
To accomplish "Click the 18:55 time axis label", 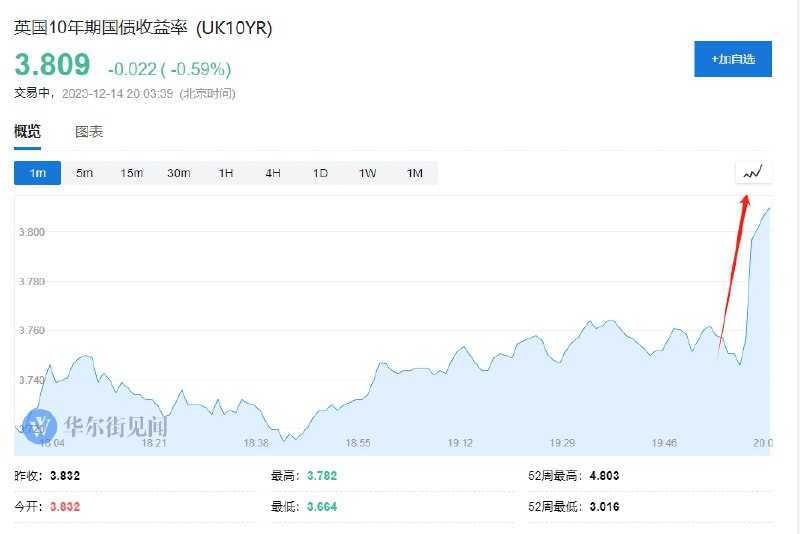I will coord(358,443).
